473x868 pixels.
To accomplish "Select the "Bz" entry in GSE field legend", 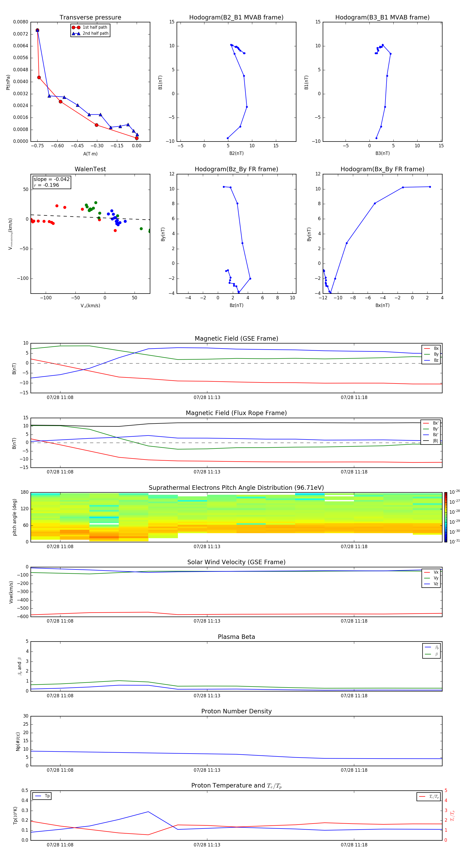I will pos(431,360).
